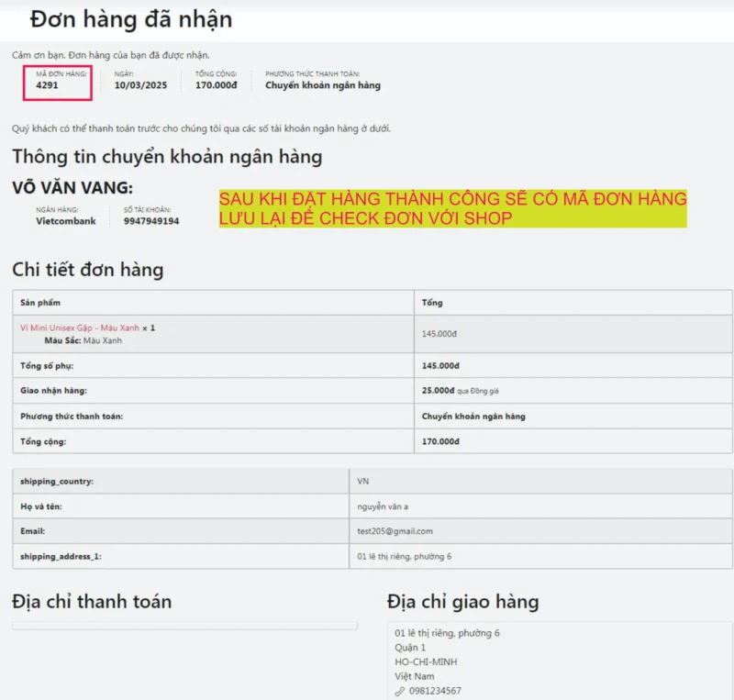This screenshot has height=700, width=734.
Task: Click the heading Đơn hàng đã nhận
Action: click(131, 19)
